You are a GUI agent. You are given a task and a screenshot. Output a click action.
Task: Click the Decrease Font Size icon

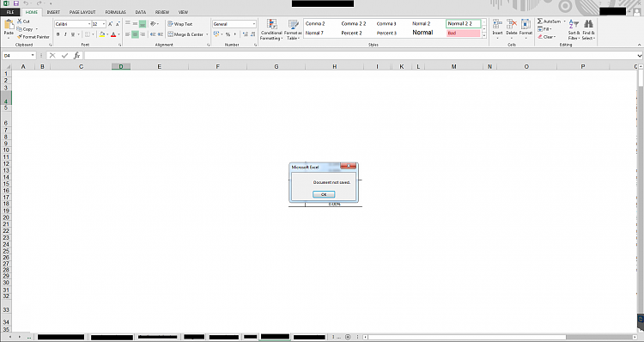pyautogui.click(x=118, y=24)
